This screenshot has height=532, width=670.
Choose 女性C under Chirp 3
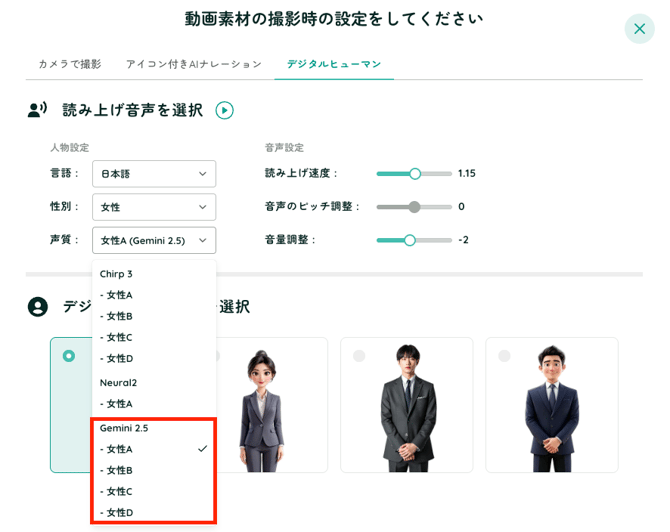tap(118, 337)
